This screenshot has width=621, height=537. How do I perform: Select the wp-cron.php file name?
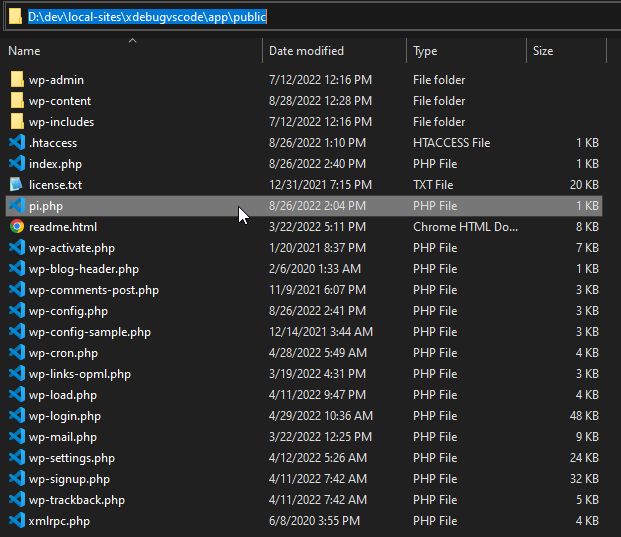pos(63,353)
